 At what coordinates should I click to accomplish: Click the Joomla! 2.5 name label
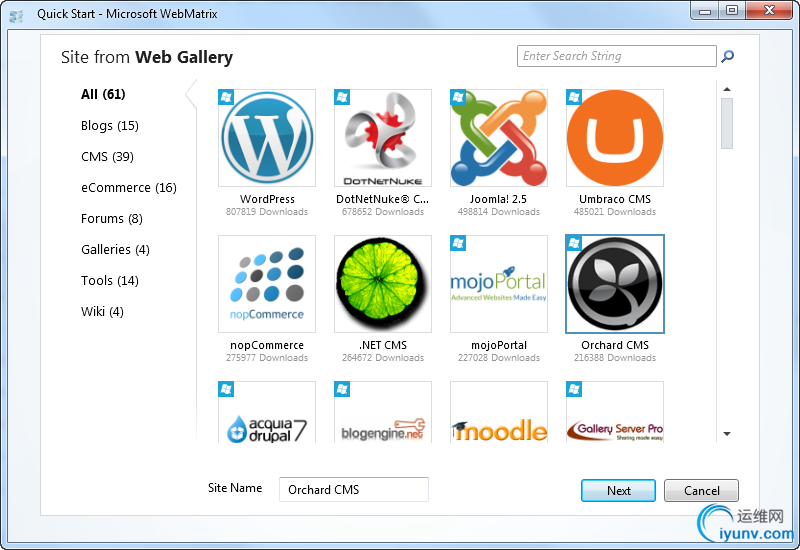pyautogui.click(x=498, y=199)
